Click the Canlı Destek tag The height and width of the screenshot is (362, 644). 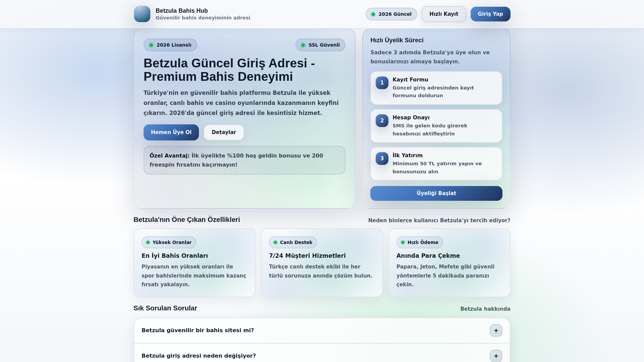[x=293, y=242]
